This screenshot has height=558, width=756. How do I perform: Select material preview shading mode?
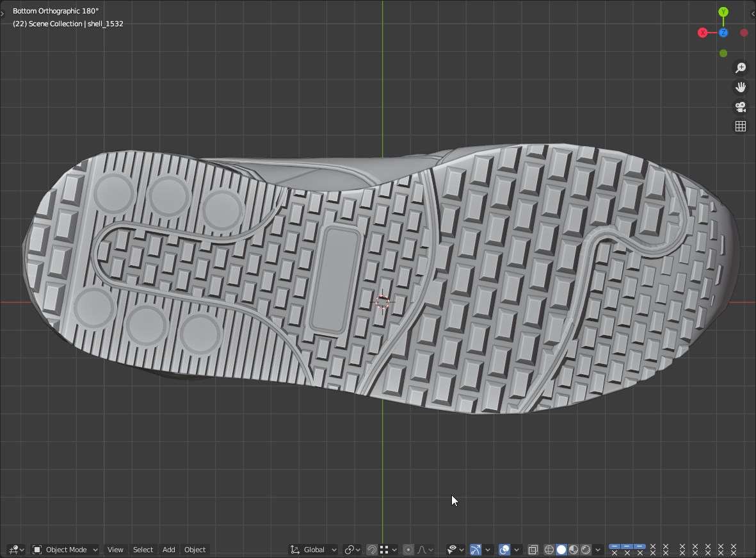click(574, 550)
